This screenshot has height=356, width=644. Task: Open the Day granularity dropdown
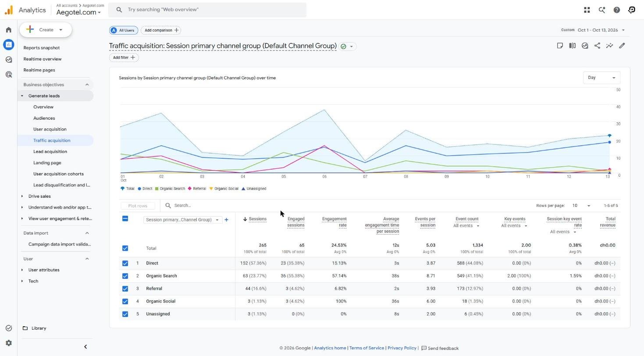click(x=601, y=78)
